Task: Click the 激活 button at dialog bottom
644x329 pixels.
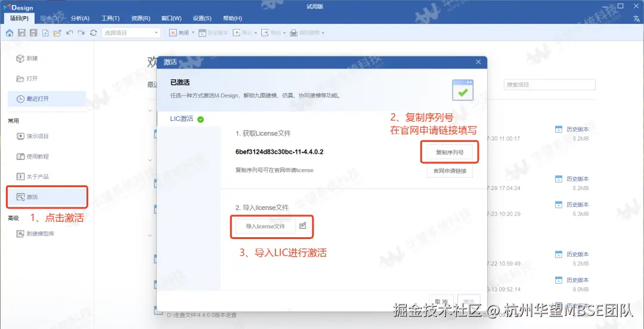Action: click(469, 300)
